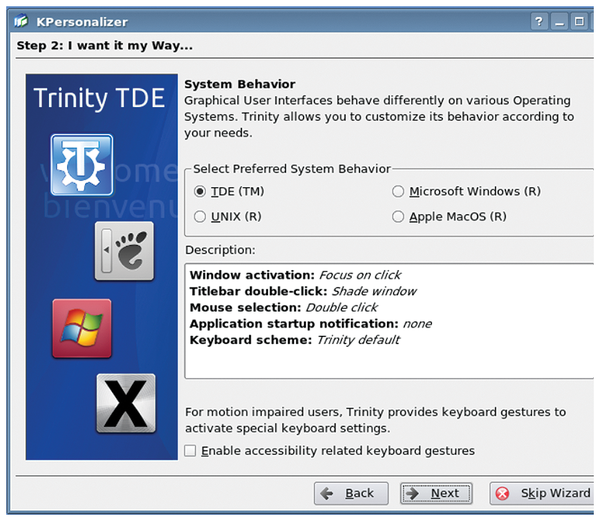Advance the wizard with Next button
Image resolution: width=600 pixels, height=521 pixels.
click(x=436, y=493)
